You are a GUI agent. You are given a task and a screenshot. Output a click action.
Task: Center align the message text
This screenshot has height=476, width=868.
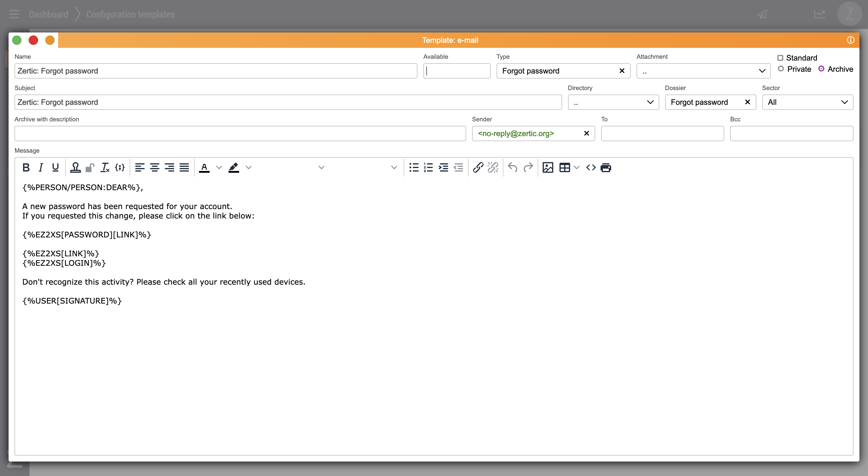pyautogui.click(x=155, y=167)
